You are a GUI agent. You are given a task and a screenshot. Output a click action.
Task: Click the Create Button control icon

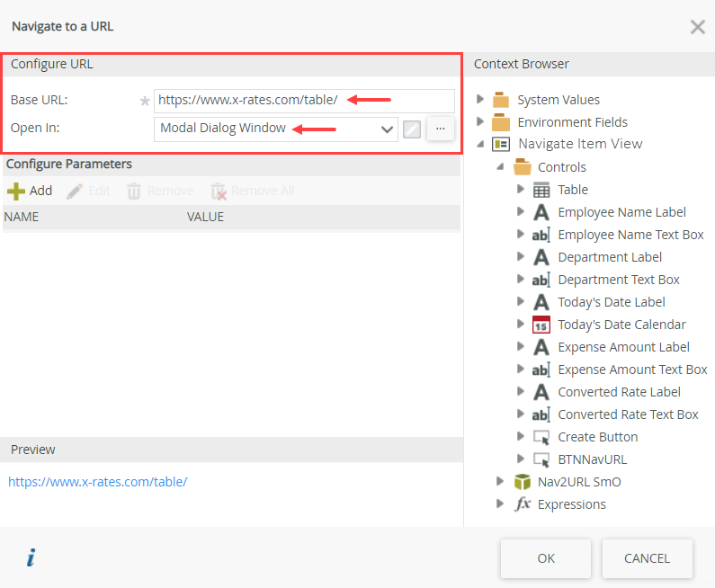[541, 437]
